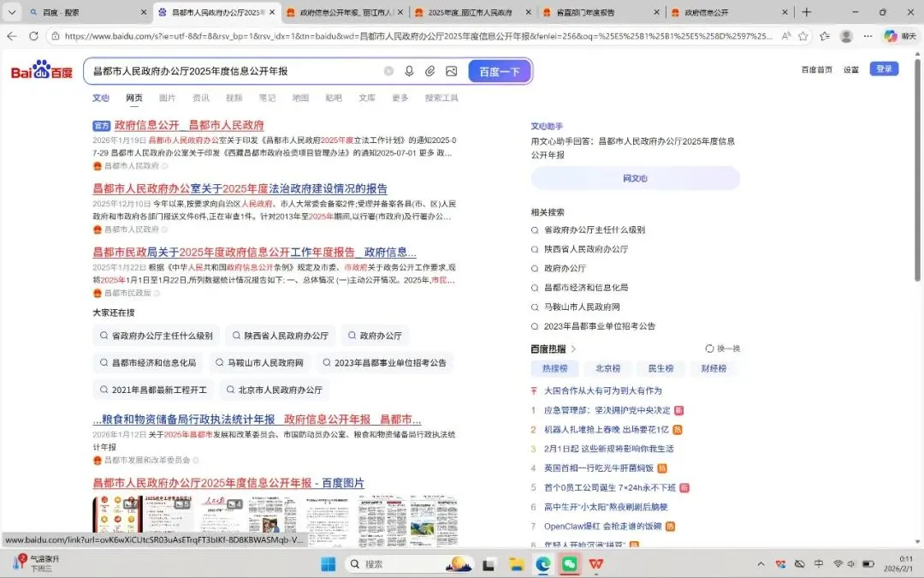The image size is (924, 578).
Task: Click suggestion chip 2021年昌都最新工程开工
Action: pos(153,390)
